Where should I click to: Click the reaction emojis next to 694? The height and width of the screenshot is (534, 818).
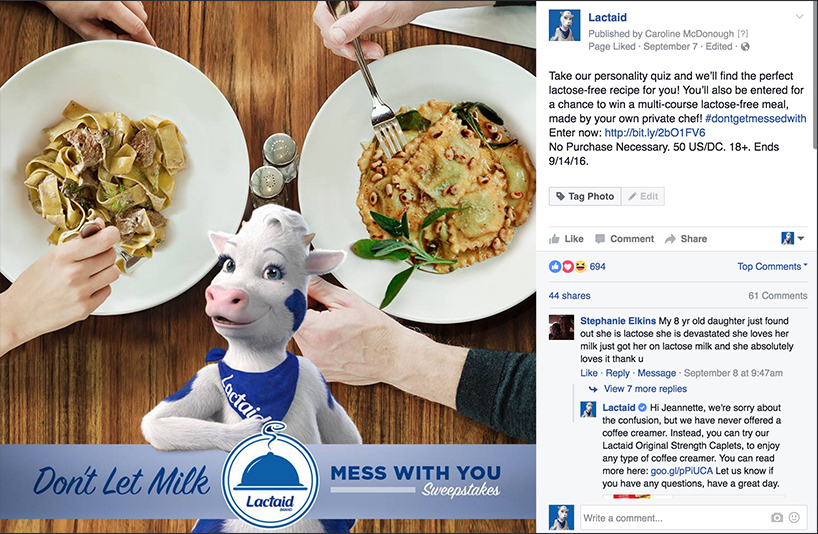pyautogui.click(x=568, y=266)
